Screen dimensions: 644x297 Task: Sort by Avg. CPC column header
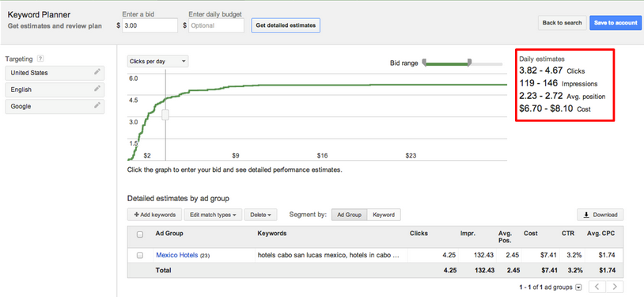click(x=600, y=233)
